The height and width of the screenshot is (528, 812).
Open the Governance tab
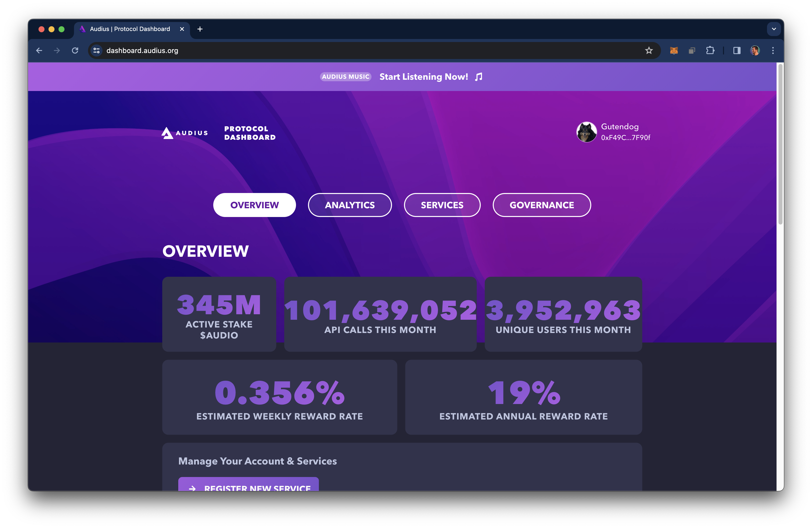[x=541, y=205]
